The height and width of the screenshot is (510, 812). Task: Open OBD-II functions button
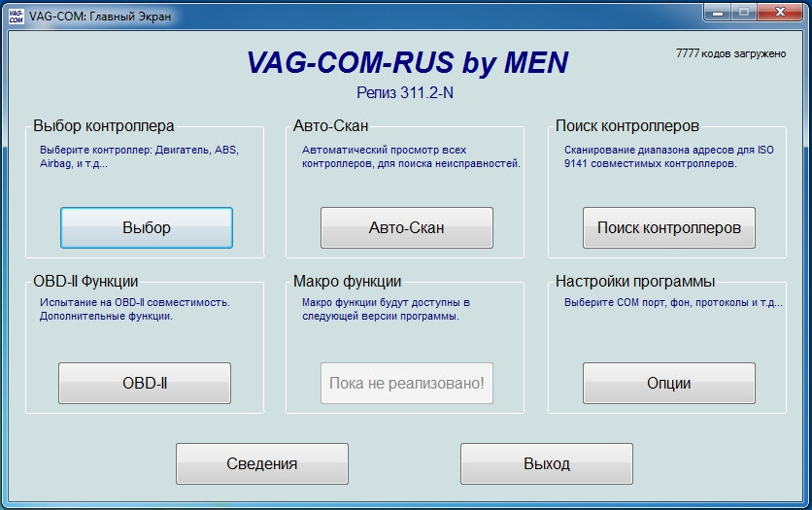[x=145, y=383]
